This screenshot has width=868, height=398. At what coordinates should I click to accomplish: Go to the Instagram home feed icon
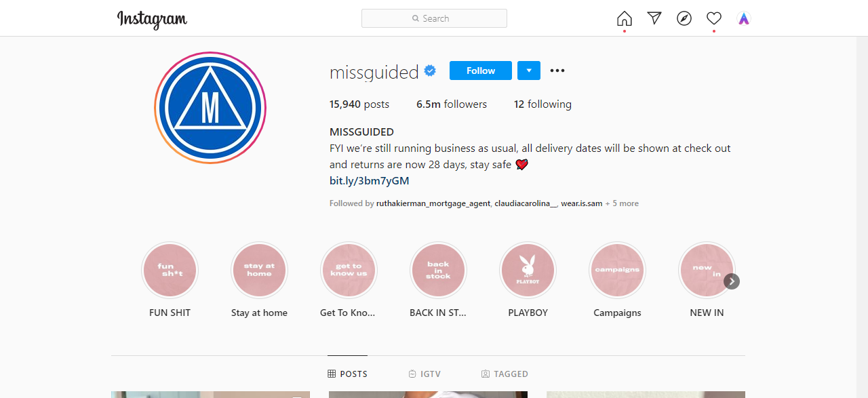(x=625, y=18)
